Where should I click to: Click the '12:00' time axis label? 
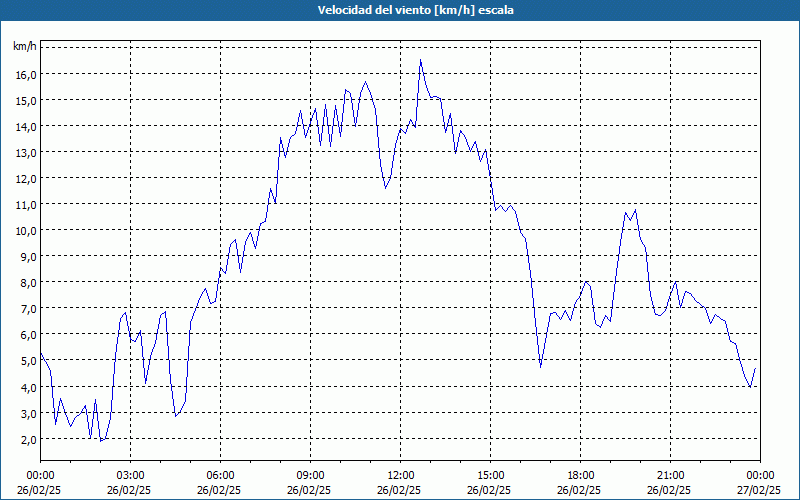(401, 476)
